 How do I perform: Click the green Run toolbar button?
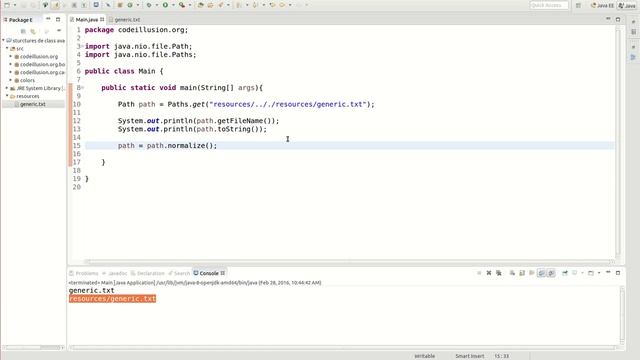point(165,5)
